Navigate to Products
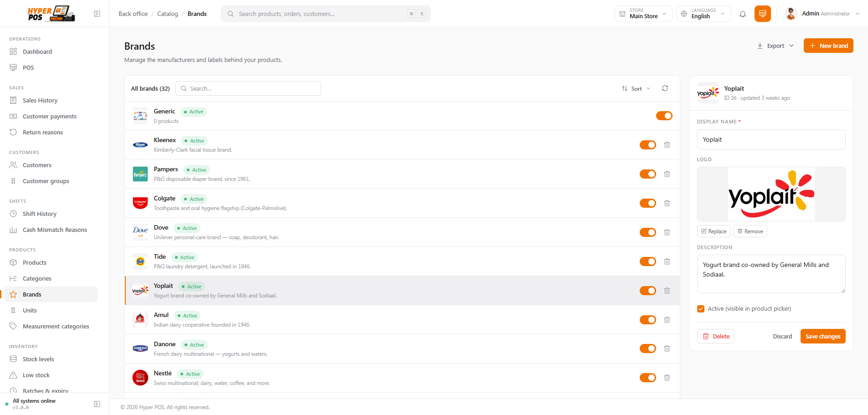The width and height of the screenshot is (868, 415). tap(51, 262)
